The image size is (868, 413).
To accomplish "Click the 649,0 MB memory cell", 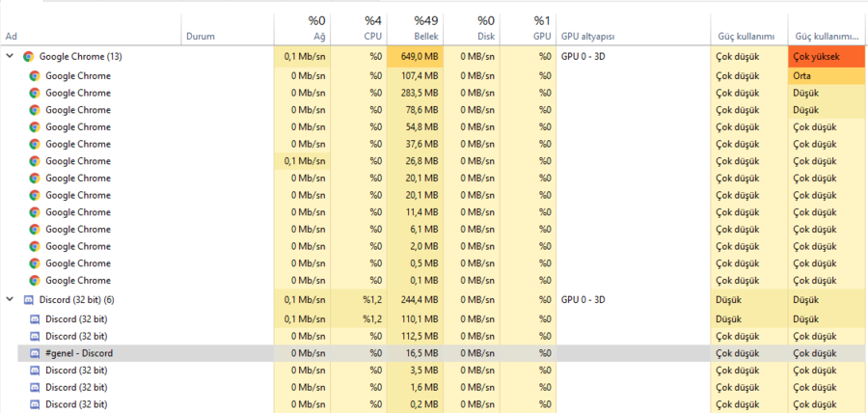I will pyautogui.click(x=415, y=57).
